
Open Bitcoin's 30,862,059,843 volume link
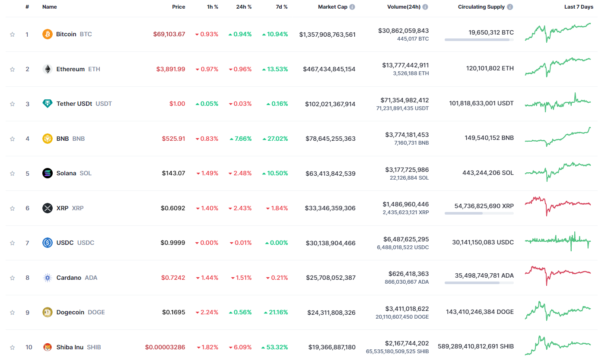point(403,31)
